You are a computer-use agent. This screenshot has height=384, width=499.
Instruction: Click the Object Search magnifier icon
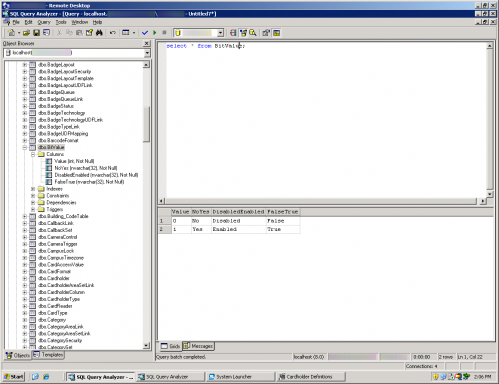point(253,33)
